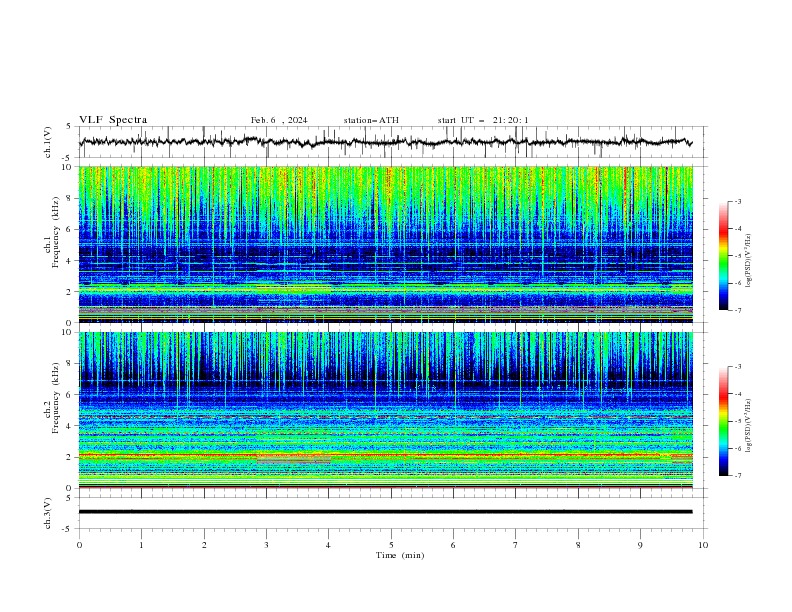The image size is (792, 612).
Task: Click time axis tick label "3"
Action: coord(266,545)
